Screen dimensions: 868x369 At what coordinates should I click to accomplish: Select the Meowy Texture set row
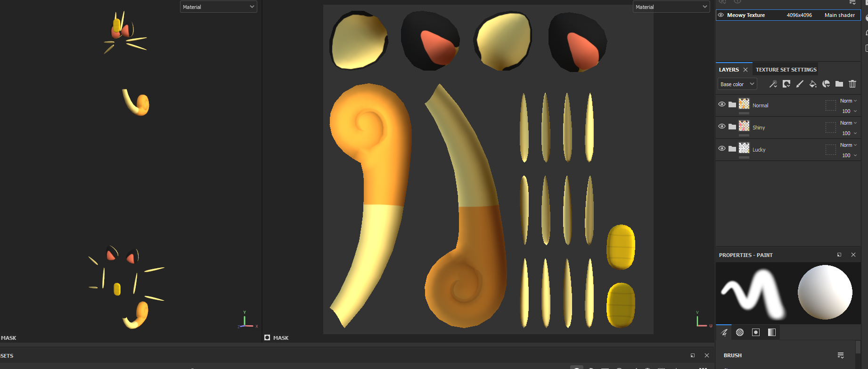click(x=788, y=15)
